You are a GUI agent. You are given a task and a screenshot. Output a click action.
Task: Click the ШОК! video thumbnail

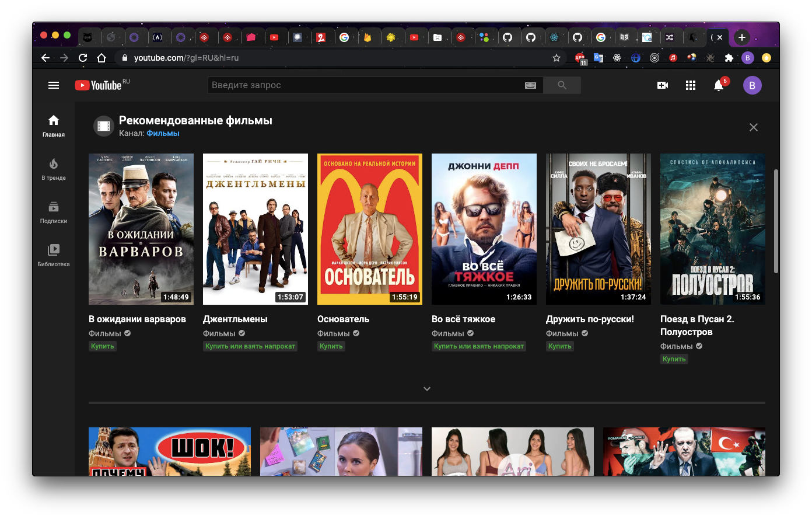[170, 451]
